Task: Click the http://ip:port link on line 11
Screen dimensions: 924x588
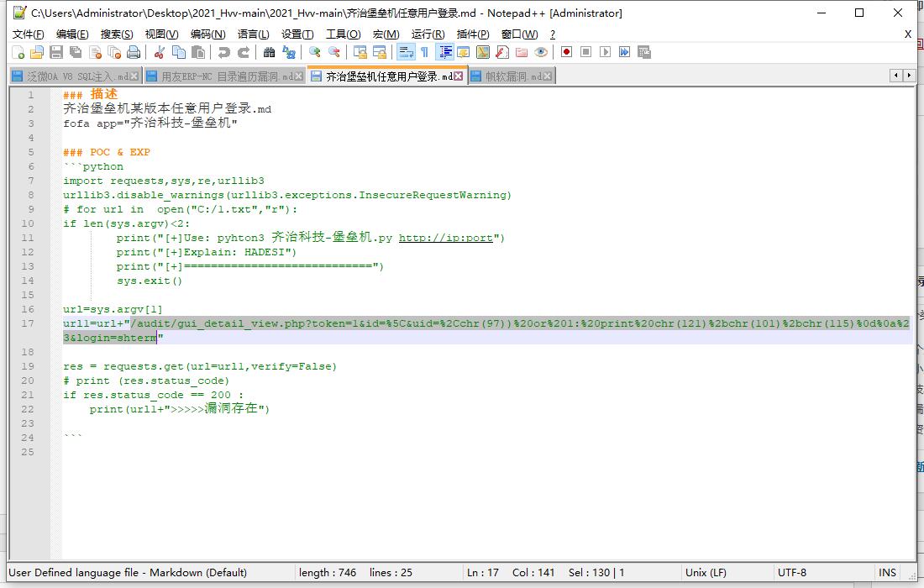Action: [x=445, y=238]
